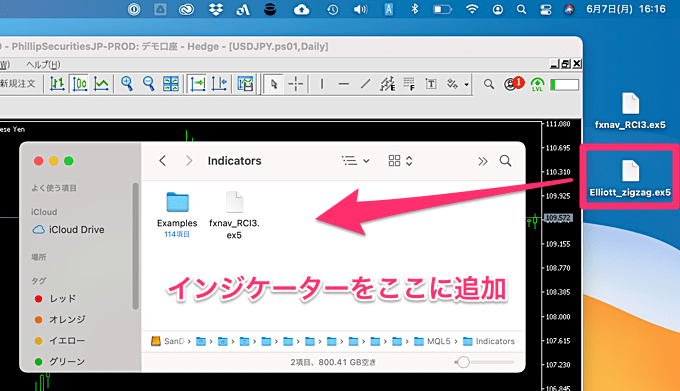Image resolution: width=680 pixels, height=391 pixels.
Task: Click the date and time 6月7日(月) 16:16
Action: [x=625, y=9]
